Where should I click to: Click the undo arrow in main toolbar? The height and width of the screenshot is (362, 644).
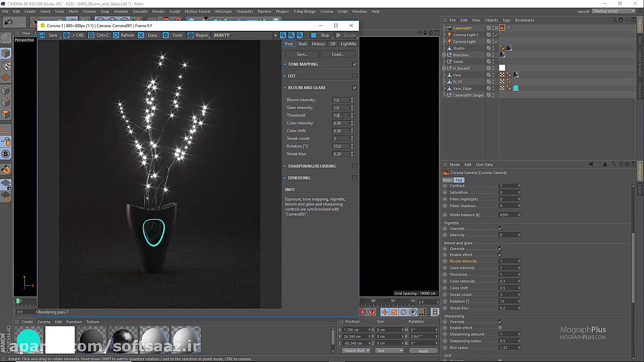tap(9, 22)
